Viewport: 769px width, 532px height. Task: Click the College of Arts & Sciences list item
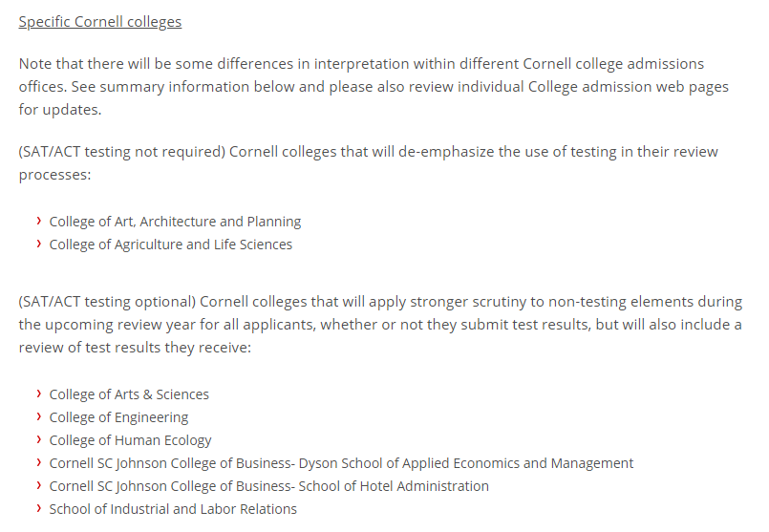[129, 394]
